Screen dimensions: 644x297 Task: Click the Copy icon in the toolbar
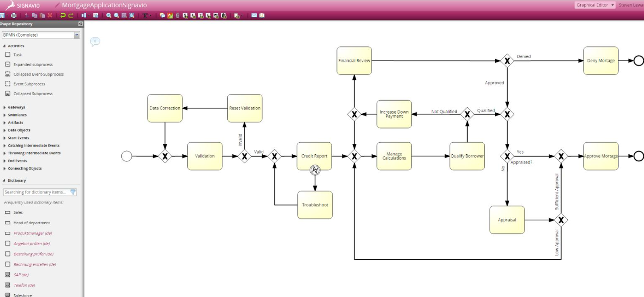click(x=35, y=16)
